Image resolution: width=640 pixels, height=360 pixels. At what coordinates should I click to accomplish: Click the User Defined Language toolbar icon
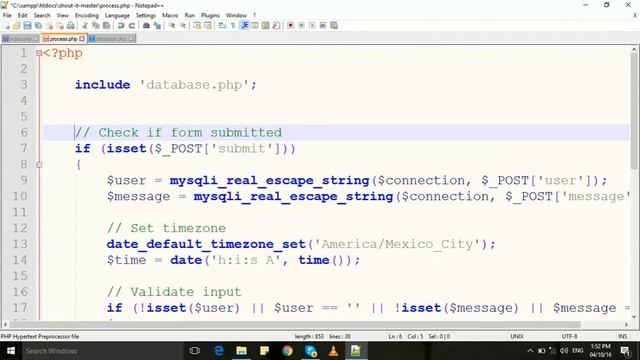pos(255,25)
